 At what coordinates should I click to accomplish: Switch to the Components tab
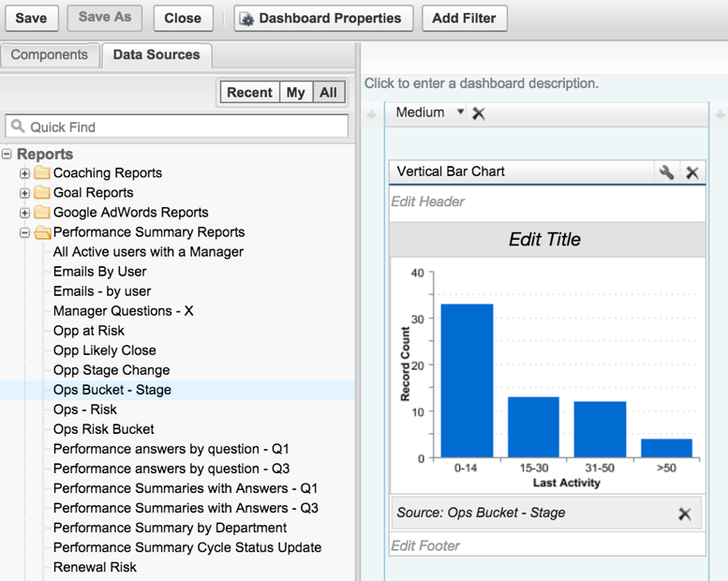50,55
